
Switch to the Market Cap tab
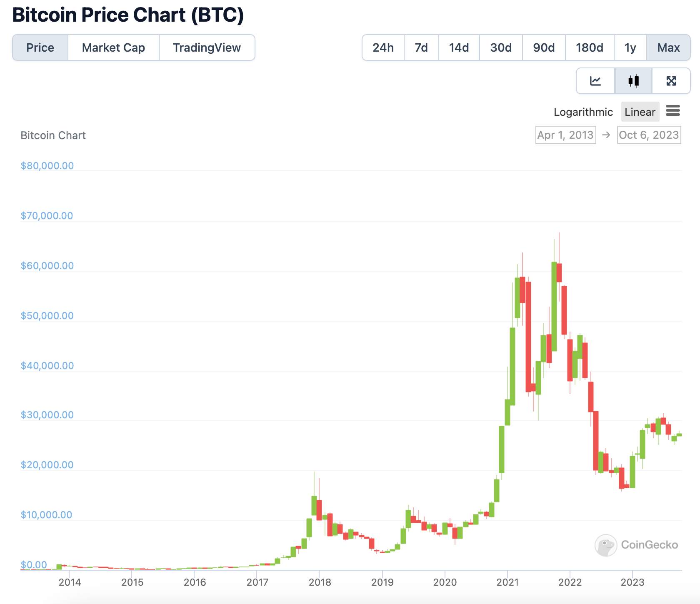point(113,47)
